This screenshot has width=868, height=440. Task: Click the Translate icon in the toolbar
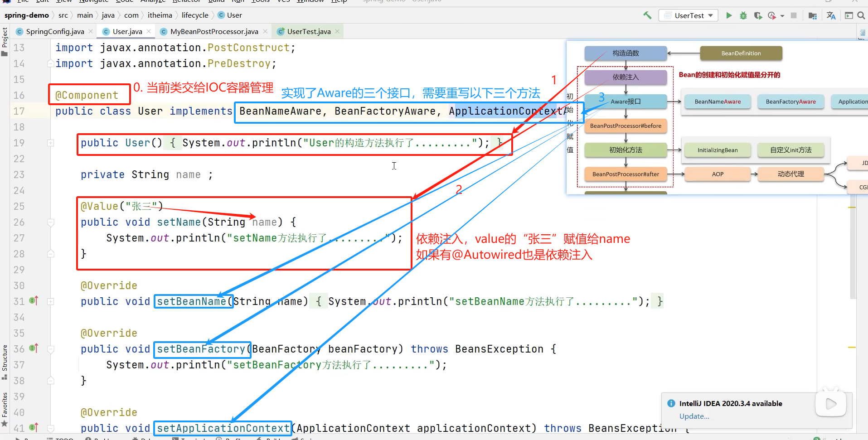pyautogui.click(x=831, y=15)
